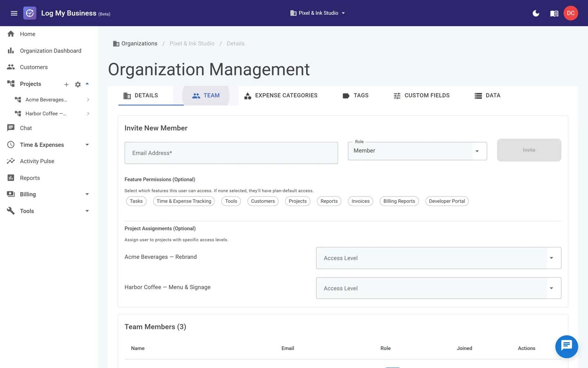Open the DC user avatar menu
Image resolution: width=588 pixels, height=368 pixels.
coord(571,13)
